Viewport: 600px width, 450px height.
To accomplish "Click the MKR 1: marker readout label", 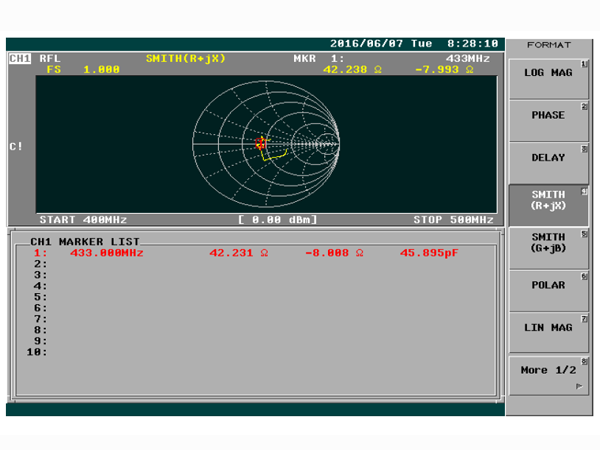I will (319, 59).
